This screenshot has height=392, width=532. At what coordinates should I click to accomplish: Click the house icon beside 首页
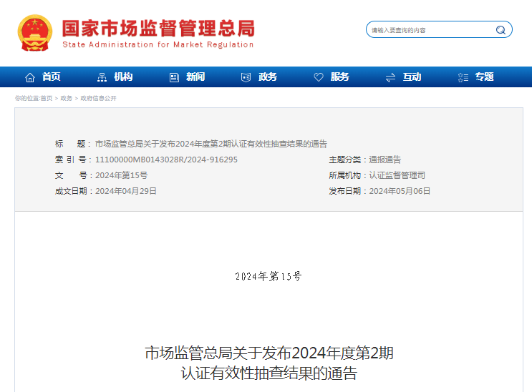point(30,77)
